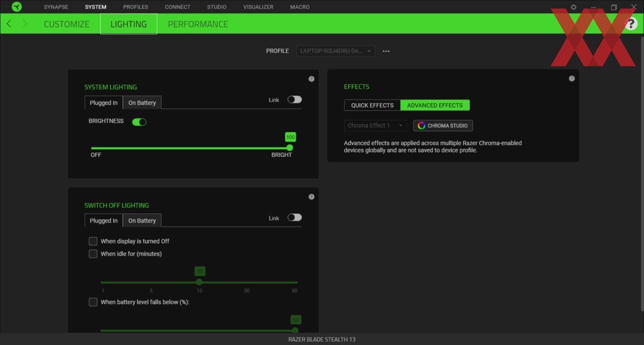This screenshot has width=644, height=345.
Task: Click the OFF label under brightness slider
Action: (x=96, y=155)
